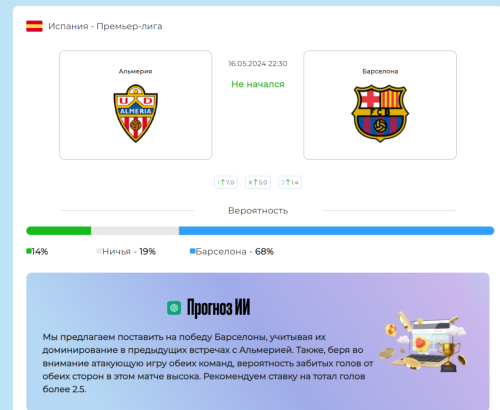Viewport: 500px width, 410px height.
Task: Click the green AI logo beside Прогноз ИИ
Action: (174, 308)
